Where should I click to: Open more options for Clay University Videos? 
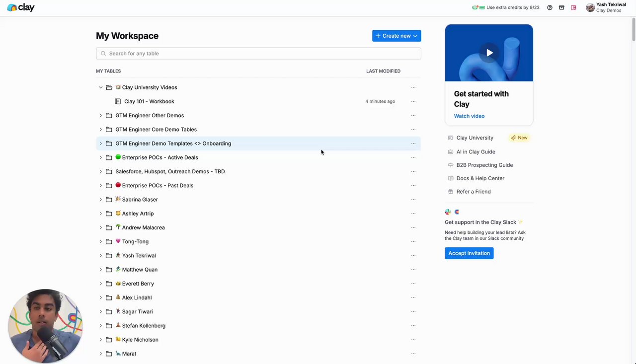coord(413,87)
